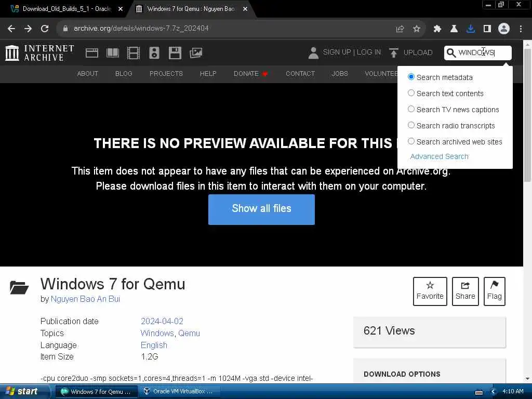Select Windows 7 for Qemu taskbar button
Viewport: 532px width, 399px height.
point(96,392)
